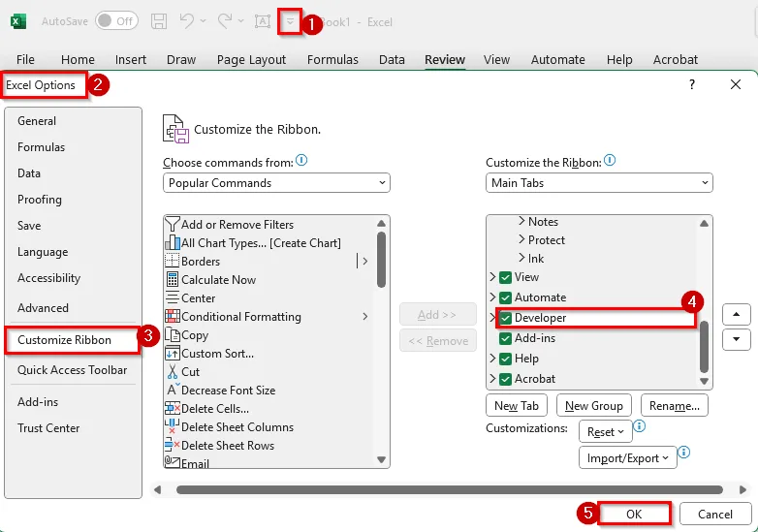This screenshot has width=758, height=532.
Task: Click the Excel app logo icon
Action: tap(18, 21)
